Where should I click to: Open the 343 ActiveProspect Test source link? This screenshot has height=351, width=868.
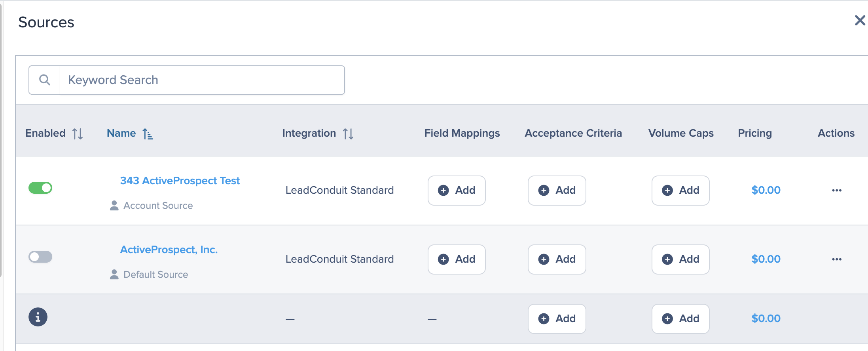(x=180, y=181)
